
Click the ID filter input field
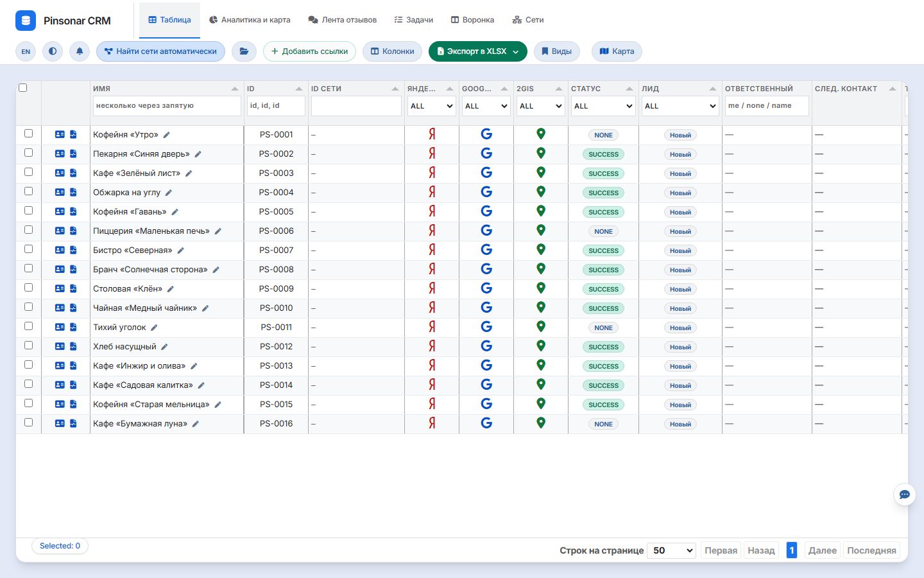coord(276,106)
